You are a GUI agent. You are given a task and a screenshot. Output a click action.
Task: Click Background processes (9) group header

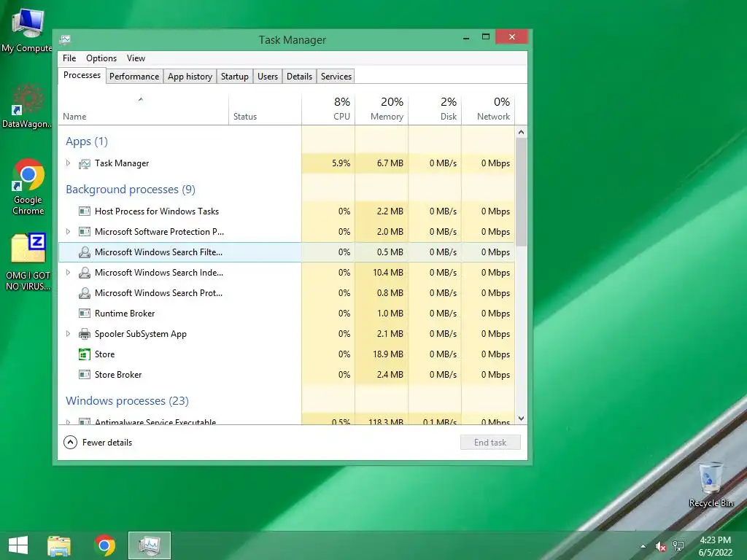click(131, 190)
